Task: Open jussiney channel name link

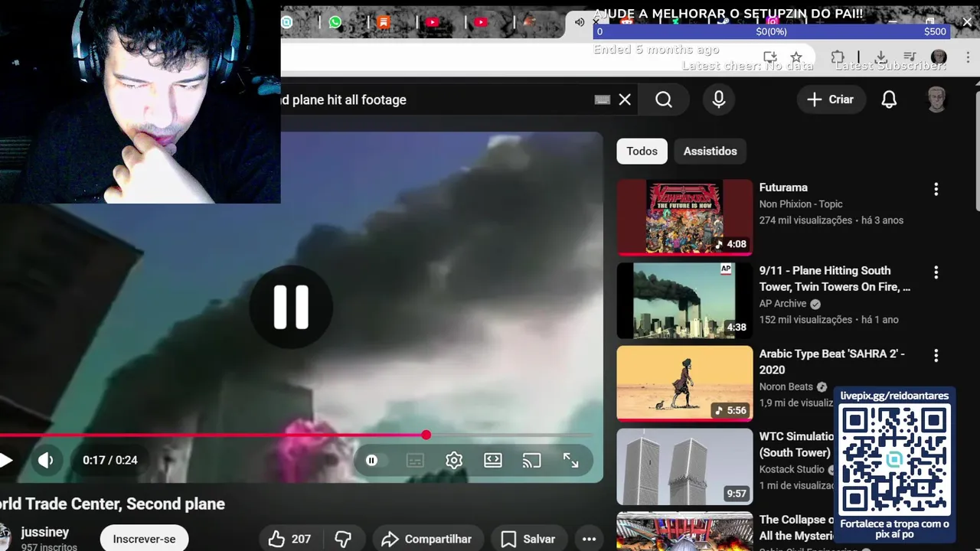Action: coord(45,532)
